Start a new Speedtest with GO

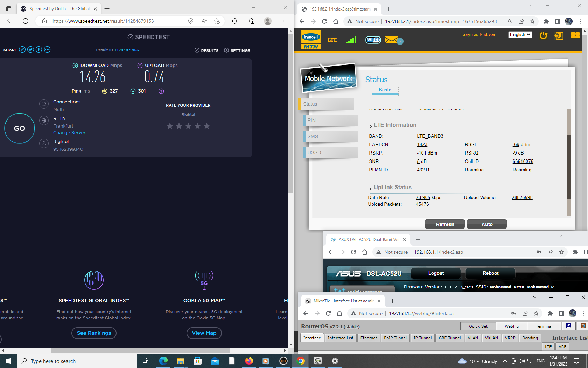[20, 128]
